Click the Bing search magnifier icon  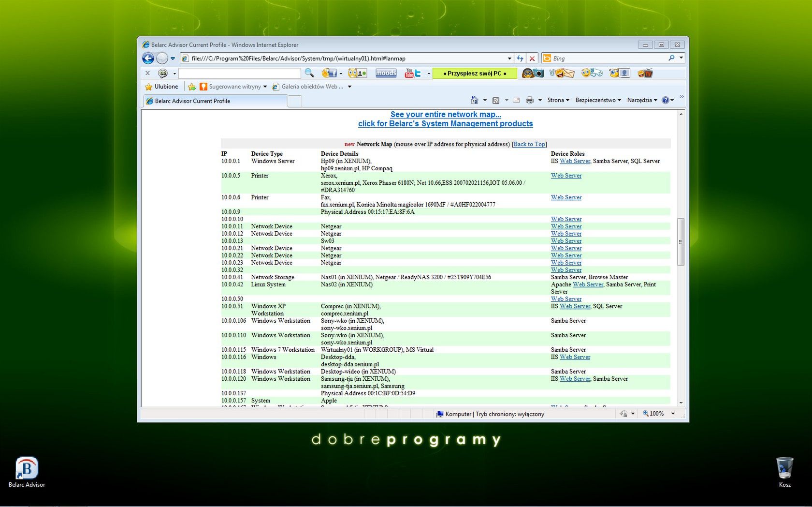point(671,58)
